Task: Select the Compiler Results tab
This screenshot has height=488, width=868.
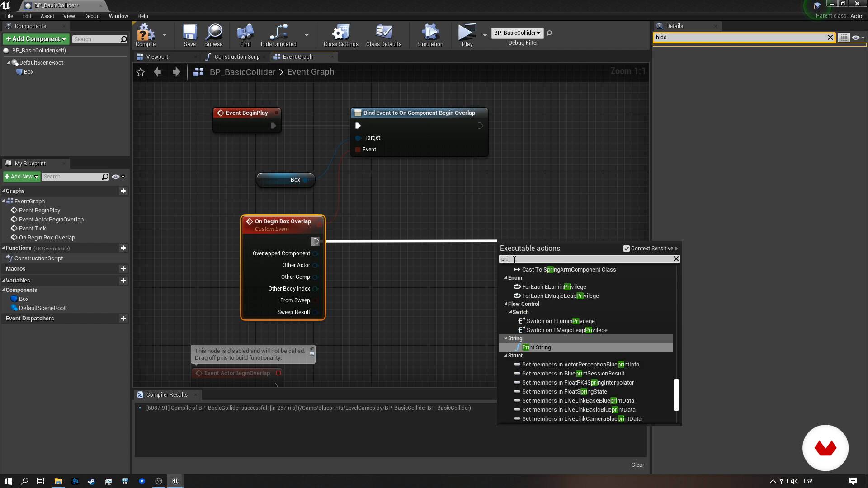Action: pyautogui.click(x=166, y=395)
